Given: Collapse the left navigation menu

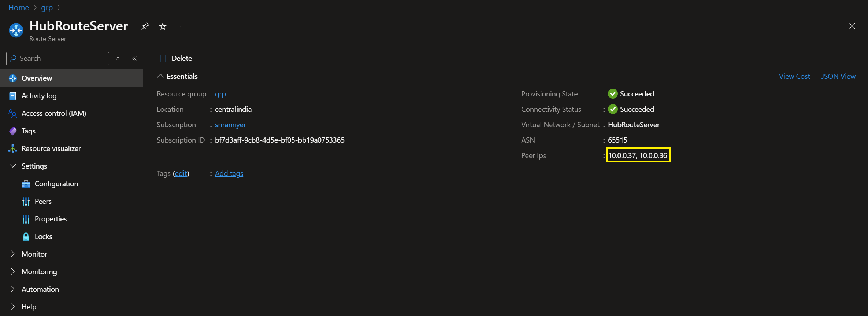Looking at the screenshot, I should (134, 59).
